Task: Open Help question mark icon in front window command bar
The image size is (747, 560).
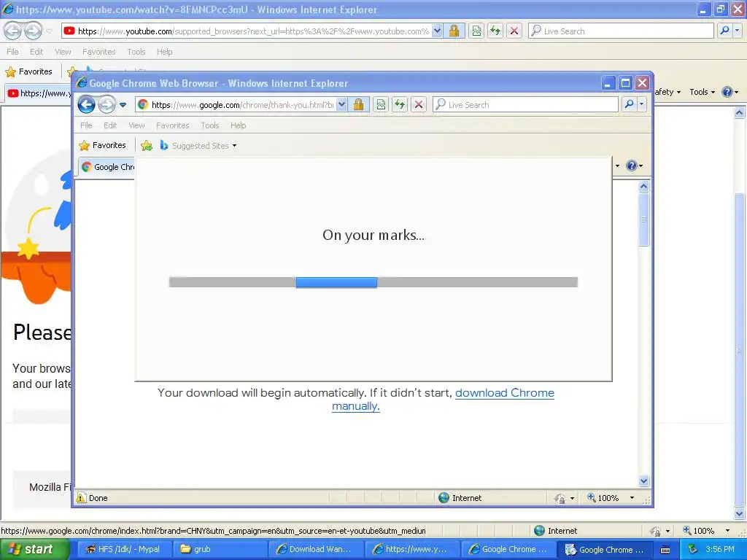Action: 632,166
